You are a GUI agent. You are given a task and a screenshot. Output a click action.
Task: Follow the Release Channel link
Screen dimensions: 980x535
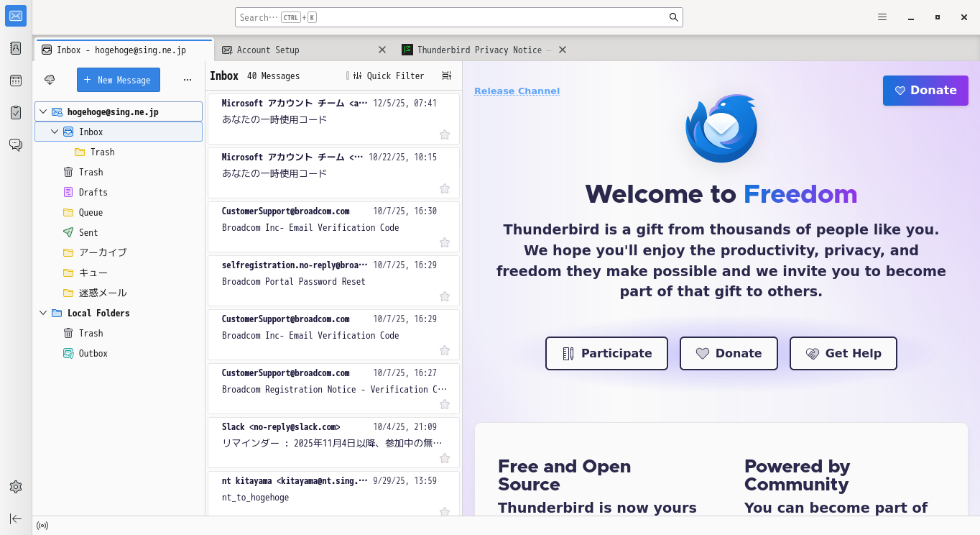(517, 91)
